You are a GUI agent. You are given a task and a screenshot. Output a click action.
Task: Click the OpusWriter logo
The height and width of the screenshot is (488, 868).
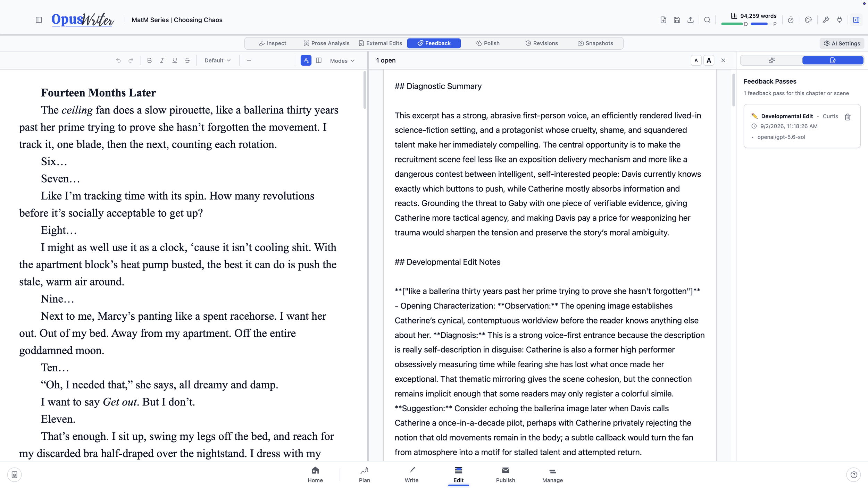tap(83, 20)
